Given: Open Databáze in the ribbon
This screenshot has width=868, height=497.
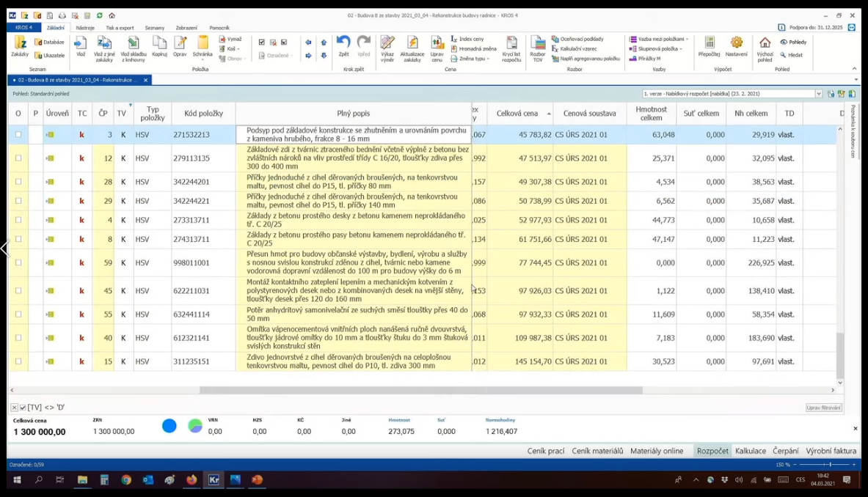Looking at the screenshot, I should (49, 42).
